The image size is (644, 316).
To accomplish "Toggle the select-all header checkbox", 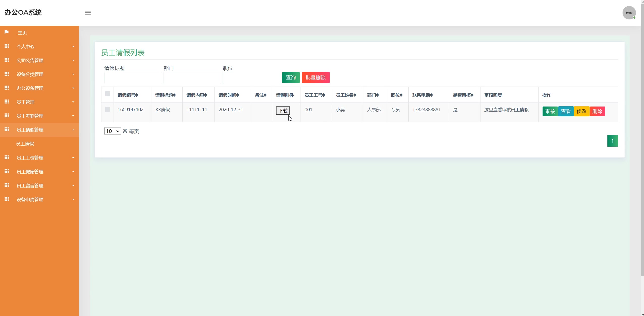I will (108, 94).
